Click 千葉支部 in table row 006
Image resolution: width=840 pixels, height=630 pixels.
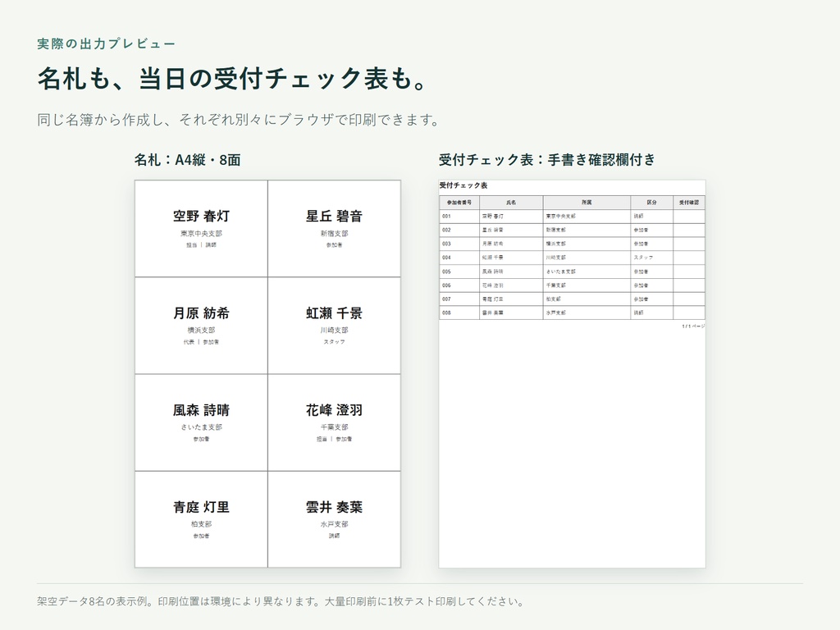pos(555,285)
